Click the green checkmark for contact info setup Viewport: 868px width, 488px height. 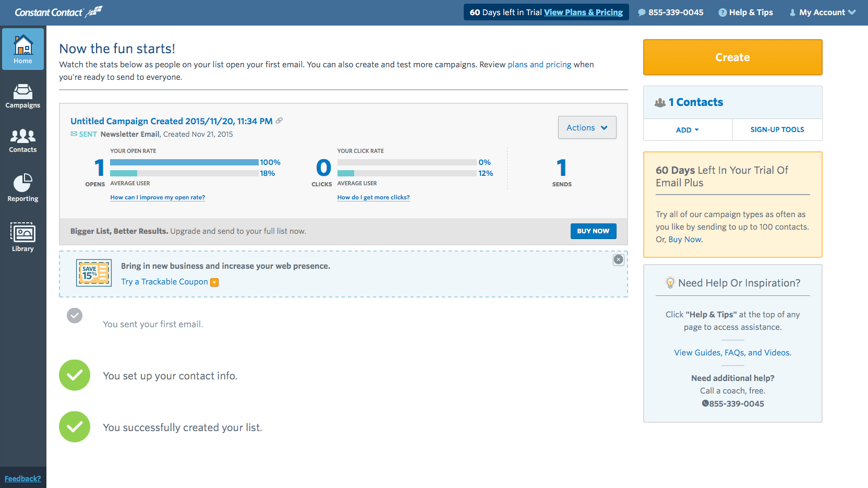[x=75, y=375]
